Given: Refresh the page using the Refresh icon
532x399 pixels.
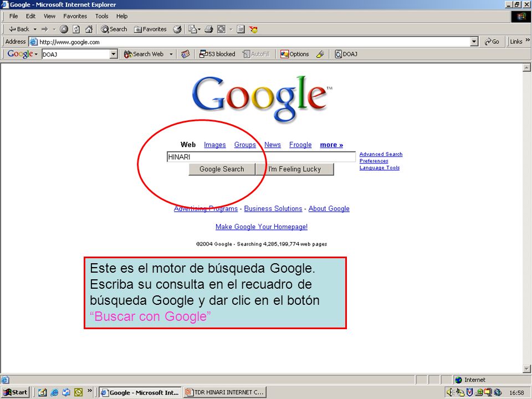Looking at the screenshot, I should 76,29.
